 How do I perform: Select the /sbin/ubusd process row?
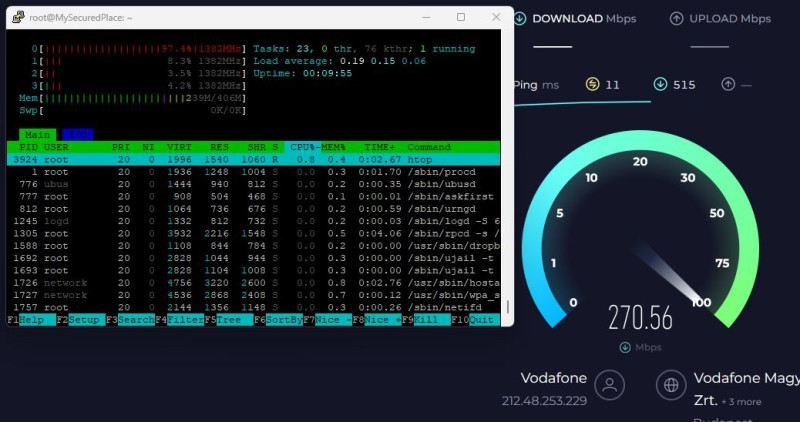tap(254, 184)
